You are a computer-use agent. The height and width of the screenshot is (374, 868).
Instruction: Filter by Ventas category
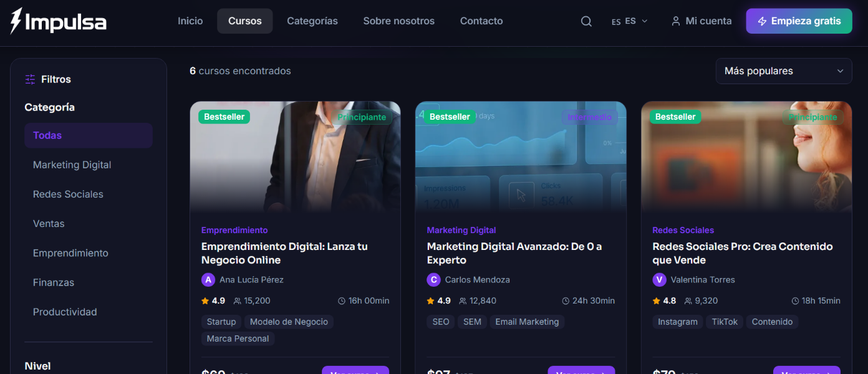(x=89, y=223)
